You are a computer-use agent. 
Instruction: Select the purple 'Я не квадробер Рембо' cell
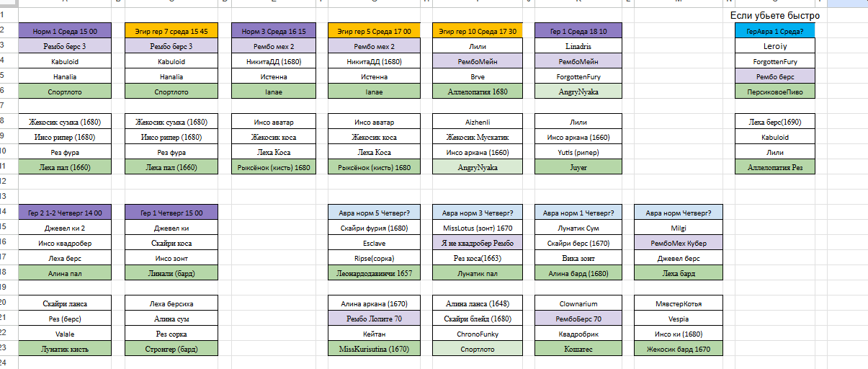pyautogui.click(x=478, y=243)
